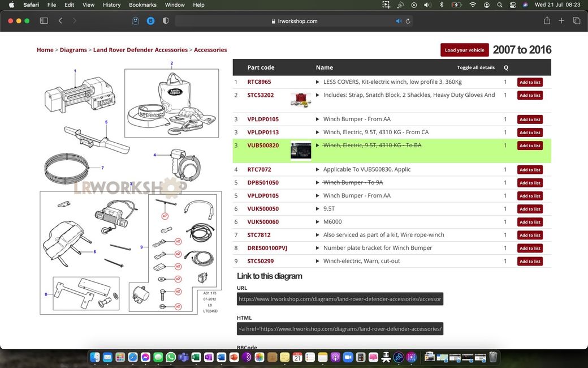The height and width of the screenshot is (368, 588).
Task: Click callout number 9 in diagram
Action: (142, 247)
